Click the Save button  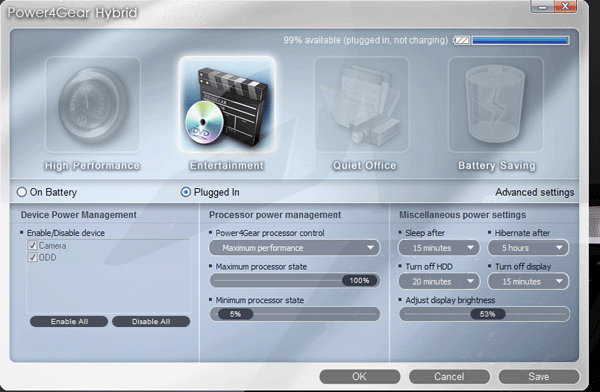pos(539,377)
